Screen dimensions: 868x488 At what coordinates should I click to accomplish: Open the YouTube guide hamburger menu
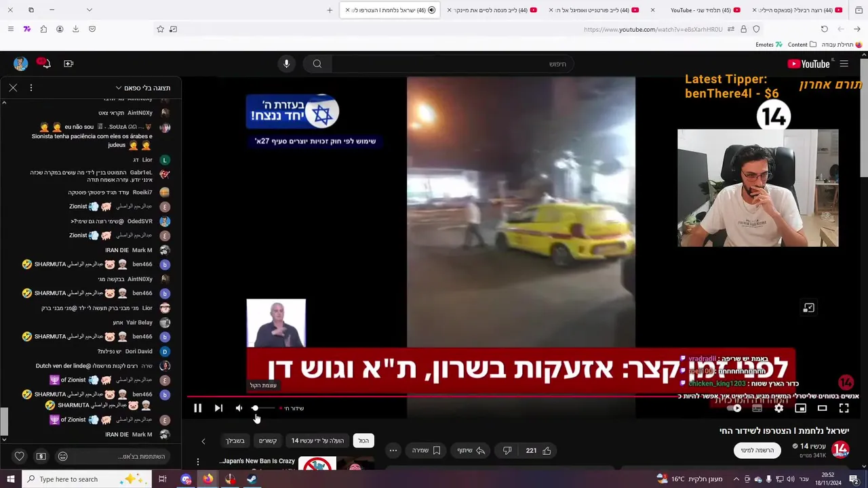coord(844,64)
